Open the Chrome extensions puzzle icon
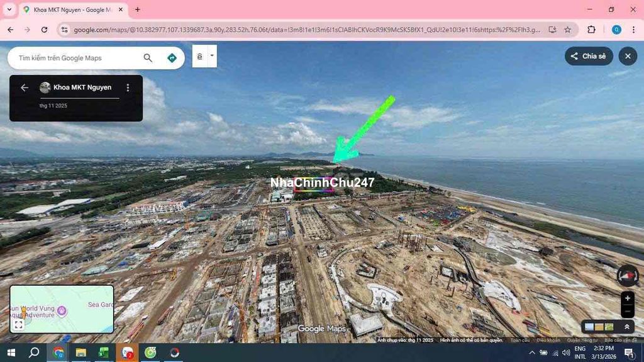This screenshot has height=362, width=644. click(x=591, y=30)
